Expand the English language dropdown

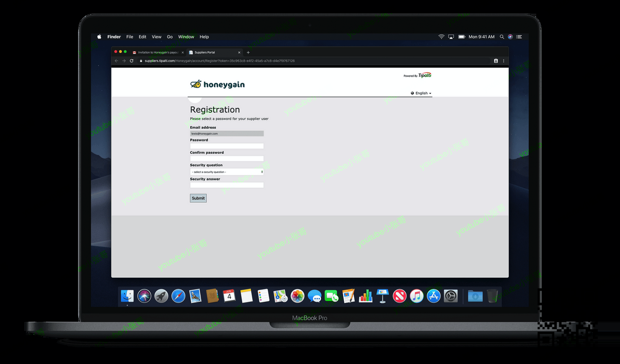[421, 93]
